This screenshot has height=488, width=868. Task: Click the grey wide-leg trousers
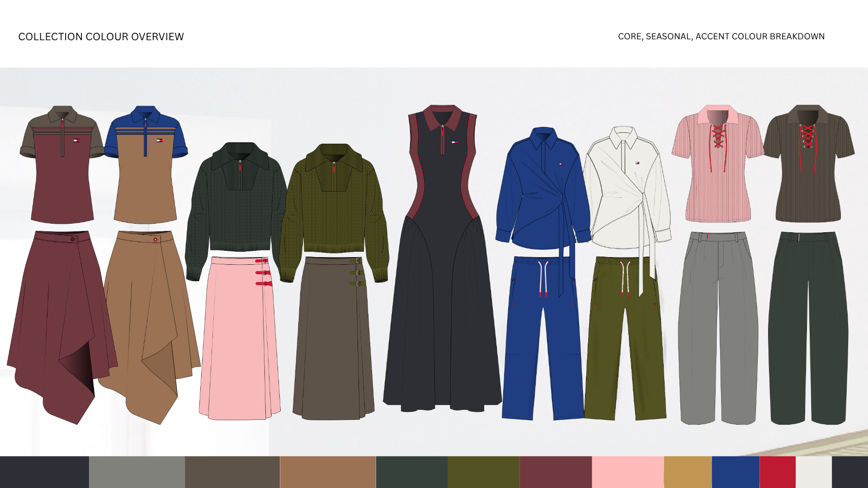point(718,328)
